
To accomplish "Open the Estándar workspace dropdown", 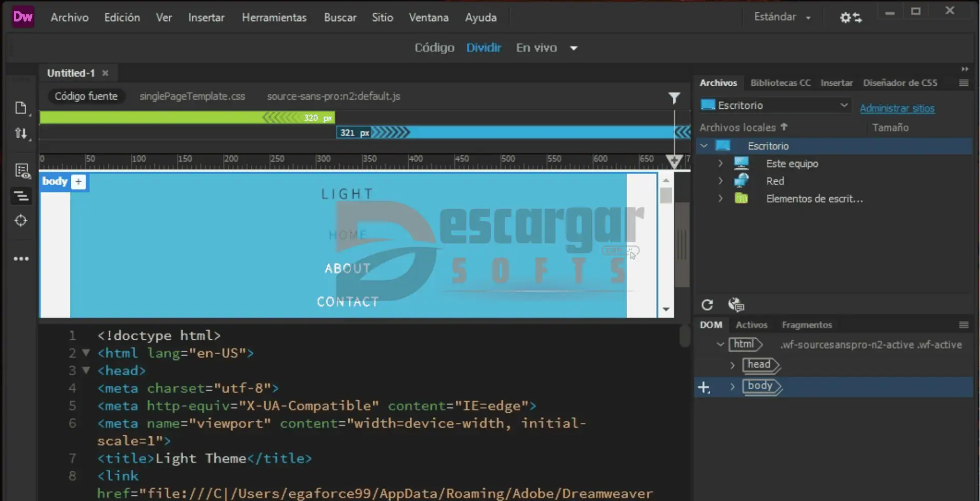I will pos(783,17).
